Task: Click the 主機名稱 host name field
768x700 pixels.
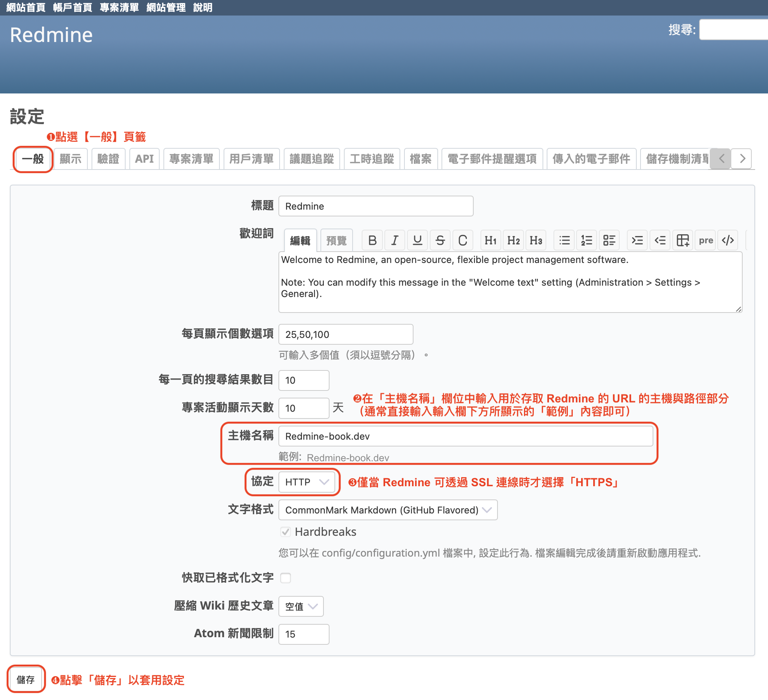Action: point(465,436)
